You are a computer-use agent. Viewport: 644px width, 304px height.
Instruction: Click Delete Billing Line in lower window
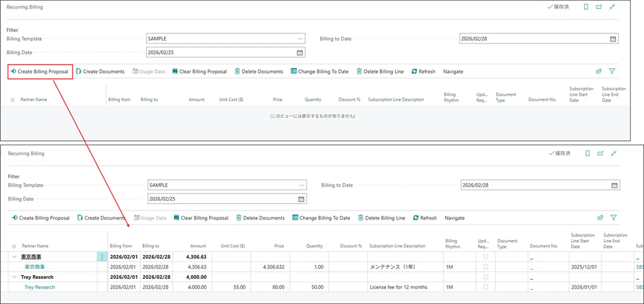tap(381, 218)
